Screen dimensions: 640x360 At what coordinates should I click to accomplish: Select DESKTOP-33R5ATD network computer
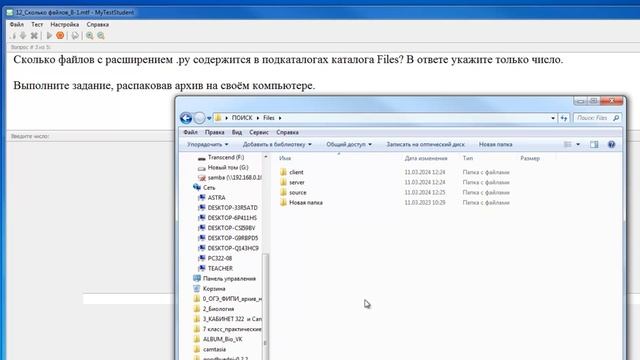233,208
